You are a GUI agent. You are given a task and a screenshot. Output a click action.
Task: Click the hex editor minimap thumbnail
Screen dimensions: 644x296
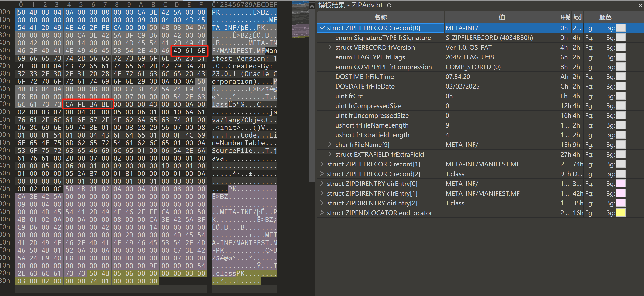click(300, 19)
